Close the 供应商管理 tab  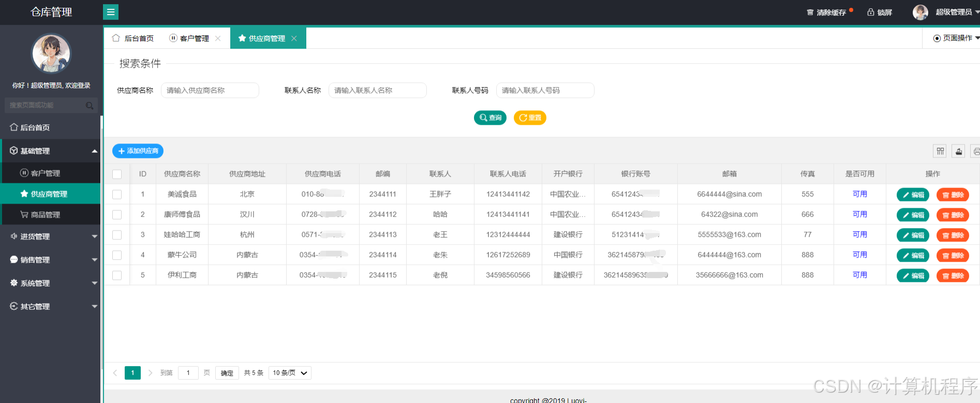294,38
